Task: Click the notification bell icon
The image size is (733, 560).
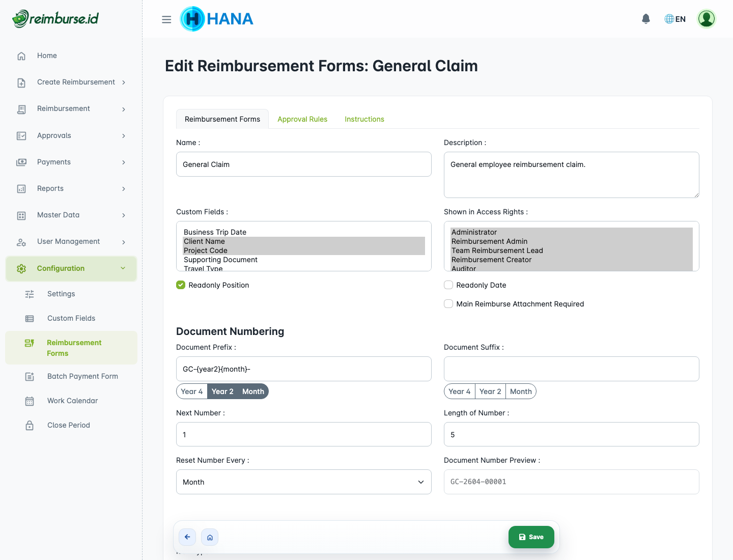Action: (x=646, y=19)
